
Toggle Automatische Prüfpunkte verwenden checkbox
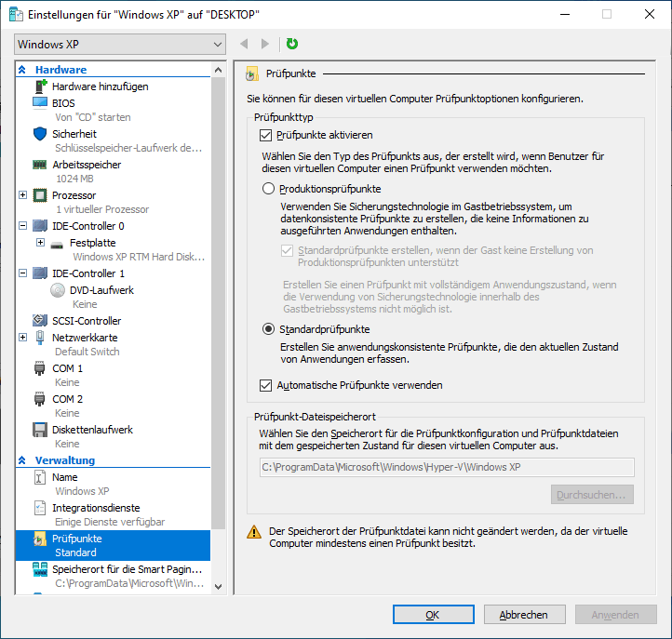click(265, 385)
